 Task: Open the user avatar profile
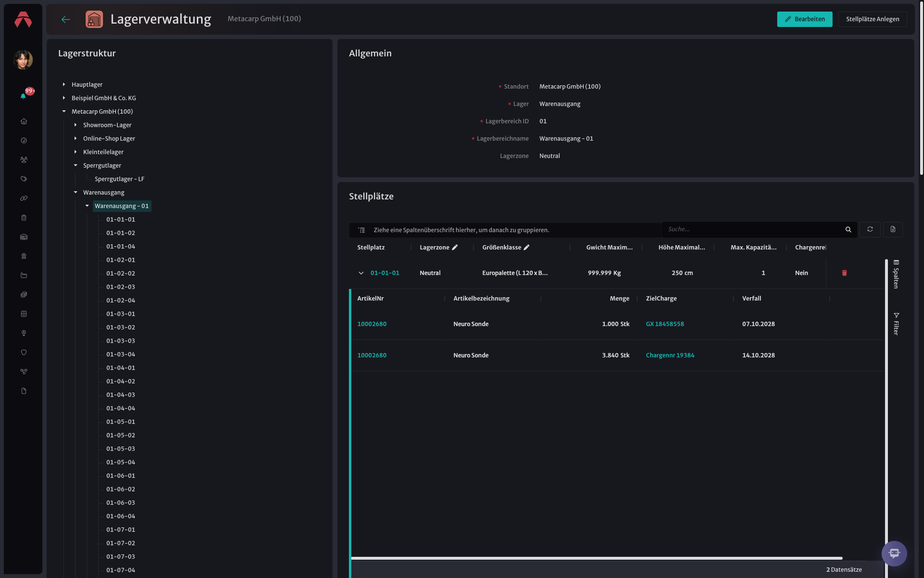[x=23, y=60]
